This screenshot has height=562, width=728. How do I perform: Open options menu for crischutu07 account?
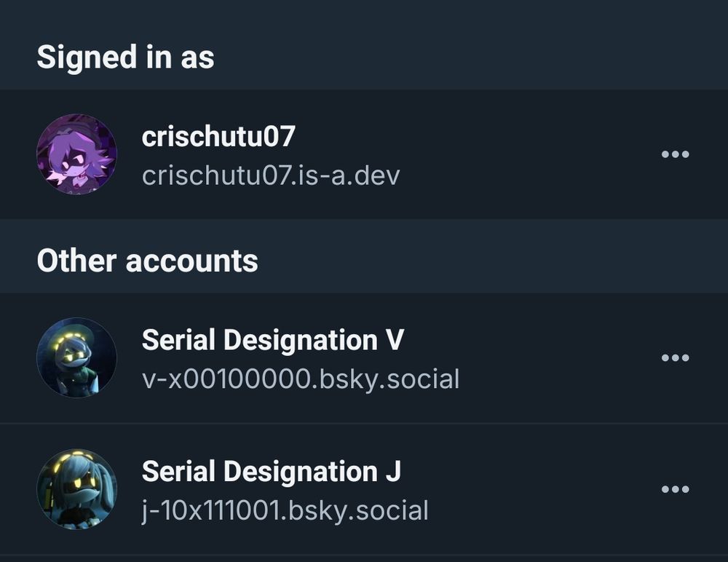pyautogui.click(x=675, y=154)
